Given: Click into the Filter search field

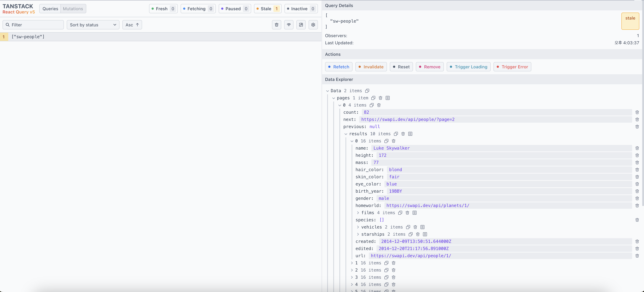Looking at the screenshot, I should [35, 25].
